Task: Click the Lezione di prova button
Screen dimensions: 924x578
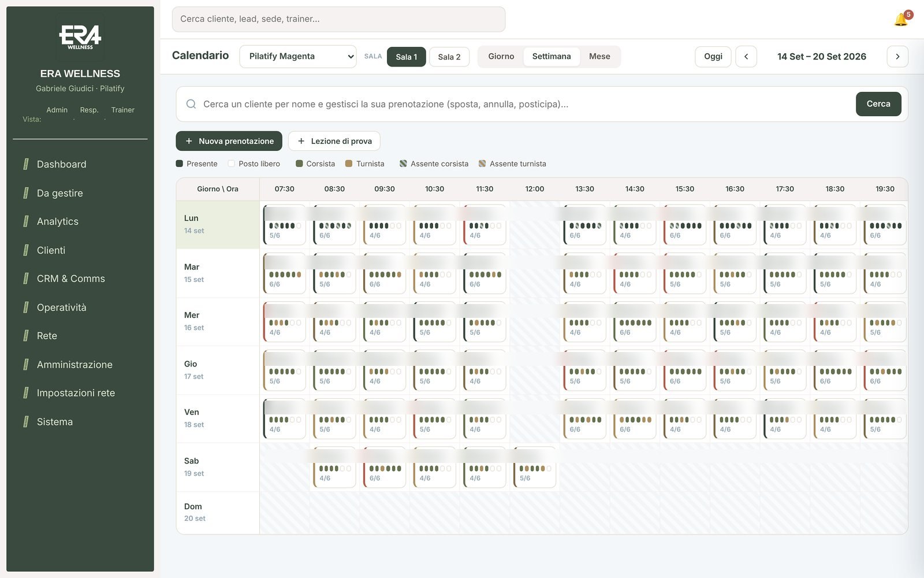Action: click(334, 141)
